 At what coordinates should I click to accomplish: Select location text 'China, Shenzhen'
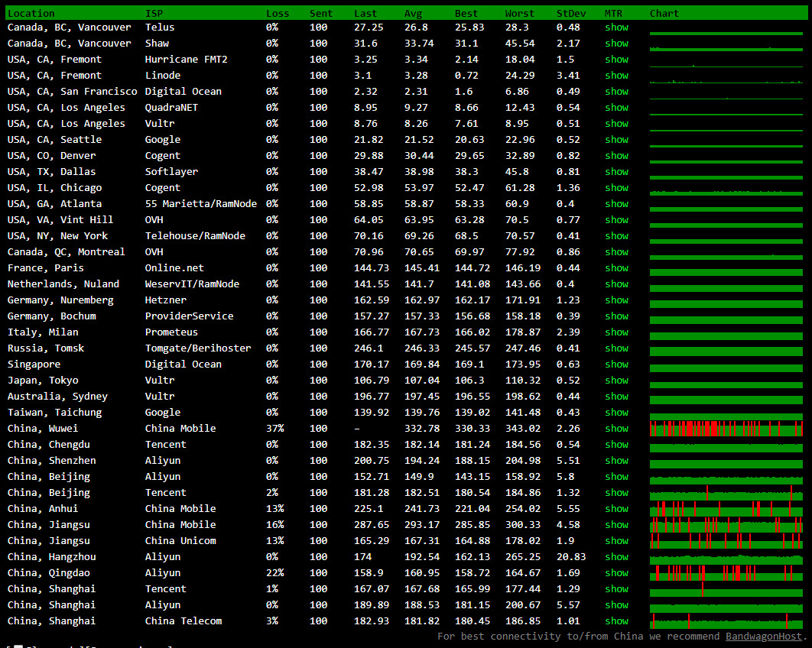(52, 461)
